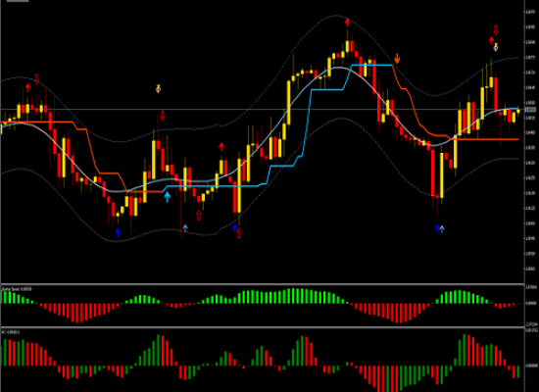Click the upper dotted channel band at peak
Viewport: 539px width, 392px height.
(x=336, y=16)
